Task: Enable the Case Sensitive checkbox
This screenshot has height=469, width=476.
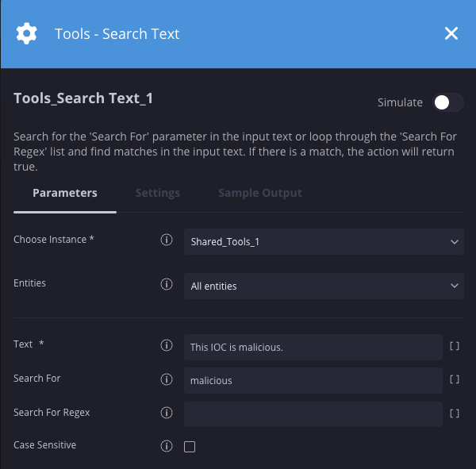Action: pos(190,447)
